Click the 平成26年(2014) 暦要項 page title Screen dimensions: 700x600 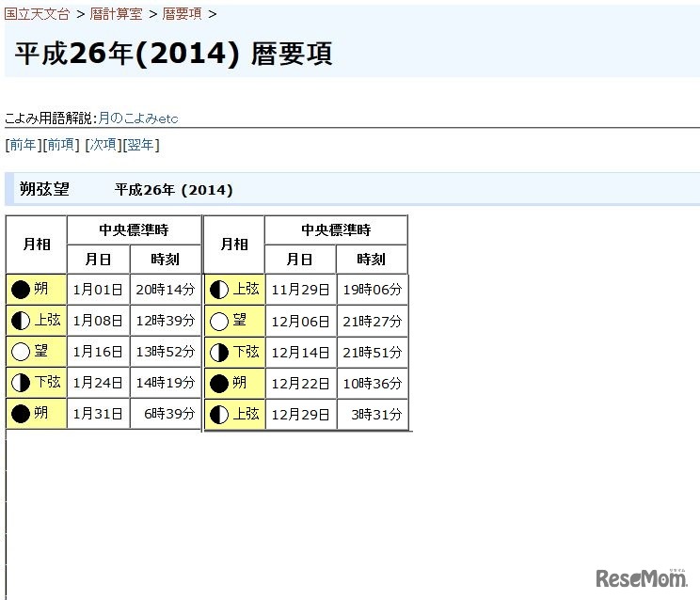point(173,54)
